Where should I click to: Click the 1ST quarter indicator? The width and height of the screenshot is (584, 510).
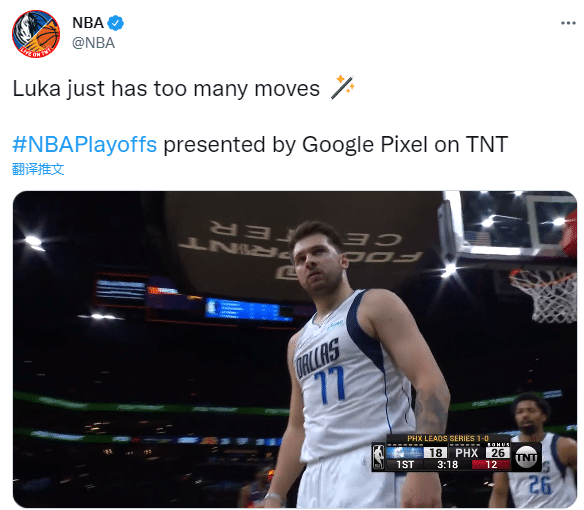tap(405, 465)
